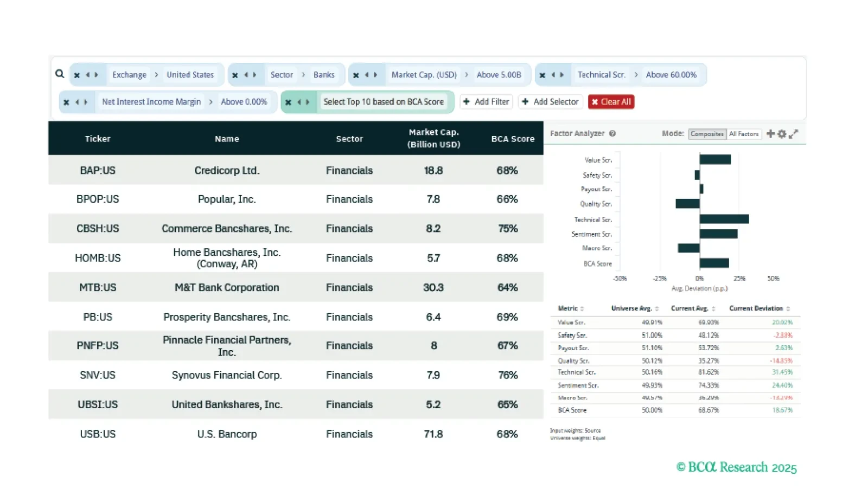Image resolution: width=868 pixels, height=490 pixels.
Task: Click the Factor Analyzer help question icon
Action: 612,134
